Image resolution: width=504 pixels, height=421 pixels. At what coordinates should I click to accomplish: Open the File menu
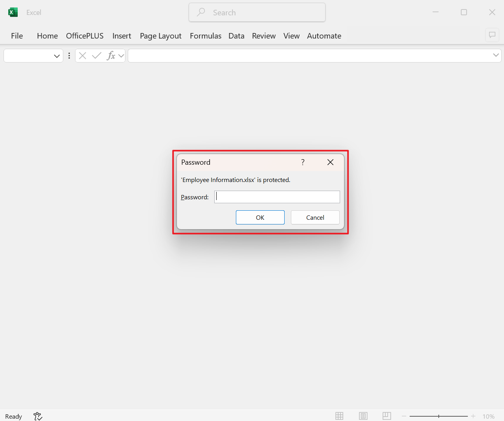coord(17,36)
